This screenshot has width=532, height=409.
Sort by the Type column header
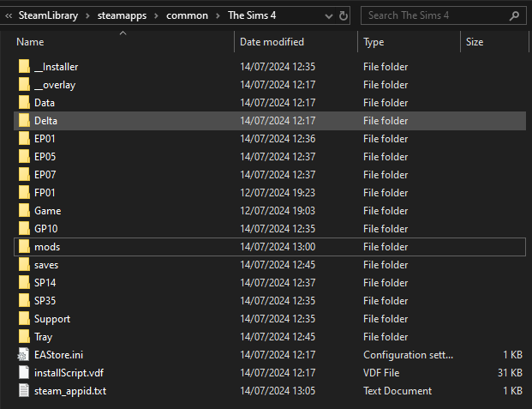pyautogui.click(x=374, y=41)
